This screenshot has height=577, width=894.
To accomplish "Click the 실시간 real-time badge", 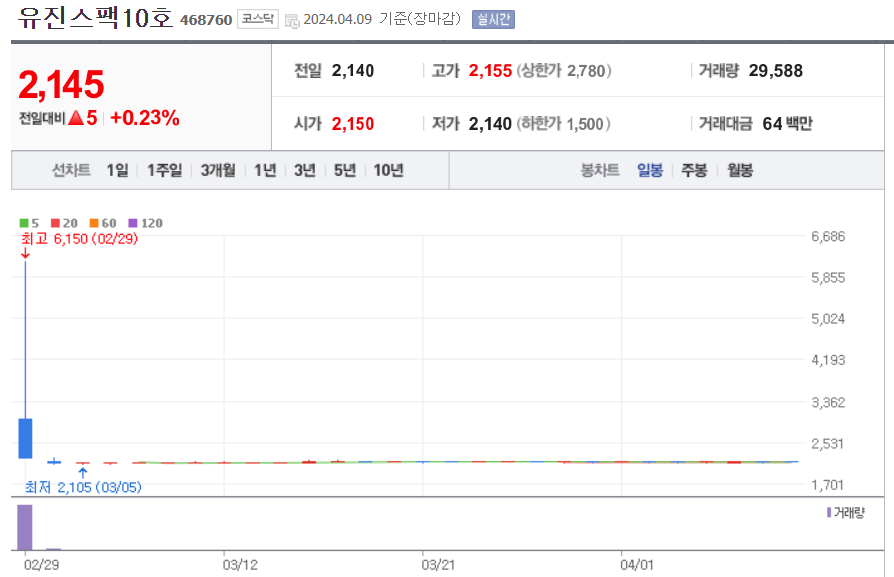I will coord(493,19).
